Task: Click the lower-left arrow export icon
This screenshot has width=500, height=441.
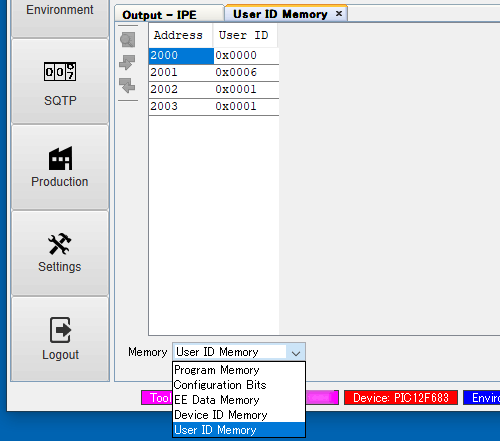Action: 127,85
